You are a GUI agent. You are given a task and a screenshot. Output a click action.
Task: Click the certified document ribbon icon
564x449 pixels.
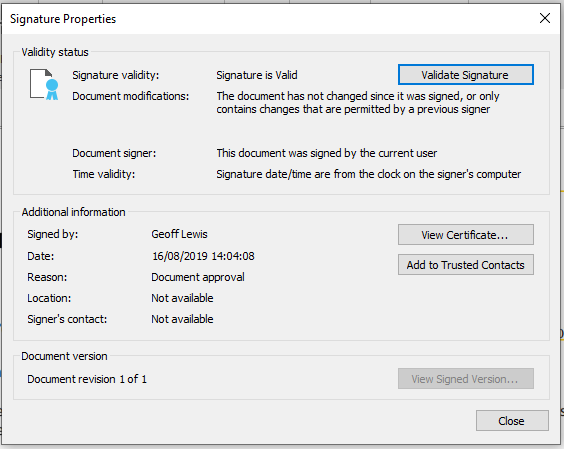click(x=44, y=85)
